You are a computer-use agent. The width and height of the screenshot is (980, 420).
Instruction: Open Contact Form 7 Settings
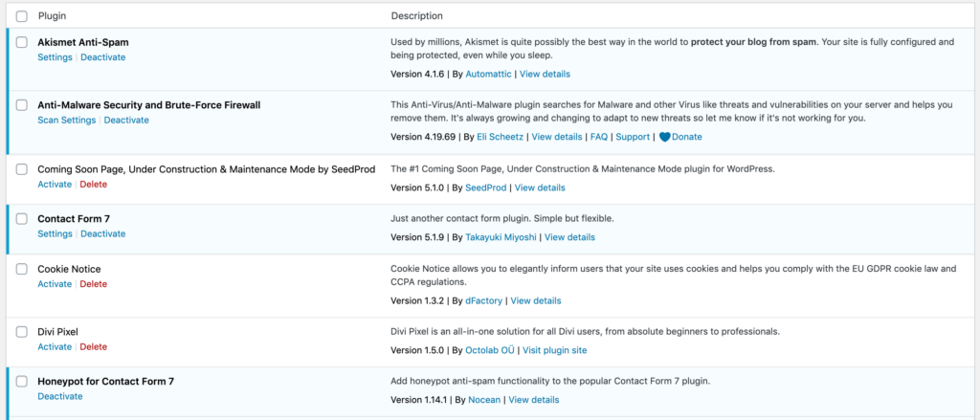click(55, 233)
